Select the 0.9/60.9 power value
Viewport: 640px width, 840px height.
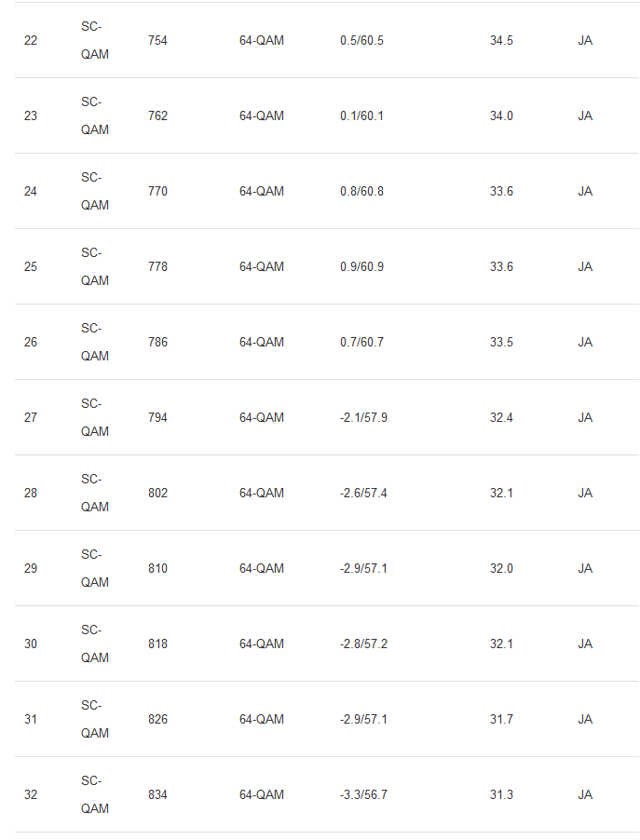click(x=361, y=267)
